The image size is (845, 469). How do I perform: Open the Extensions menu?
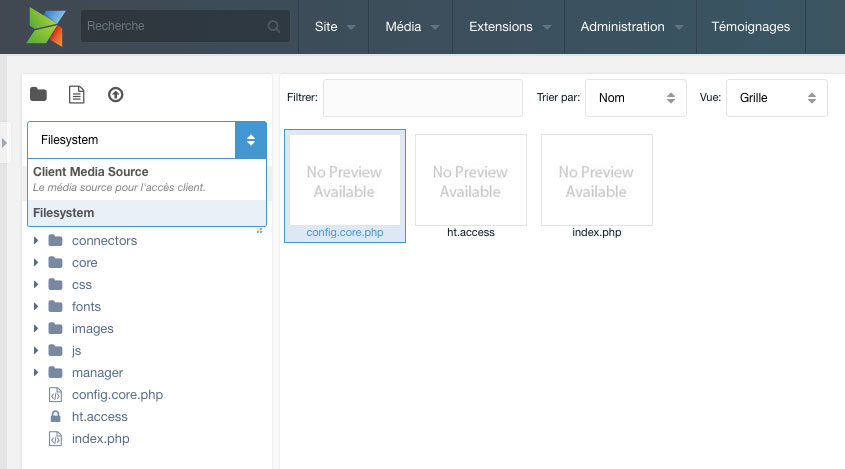[509, 26]
